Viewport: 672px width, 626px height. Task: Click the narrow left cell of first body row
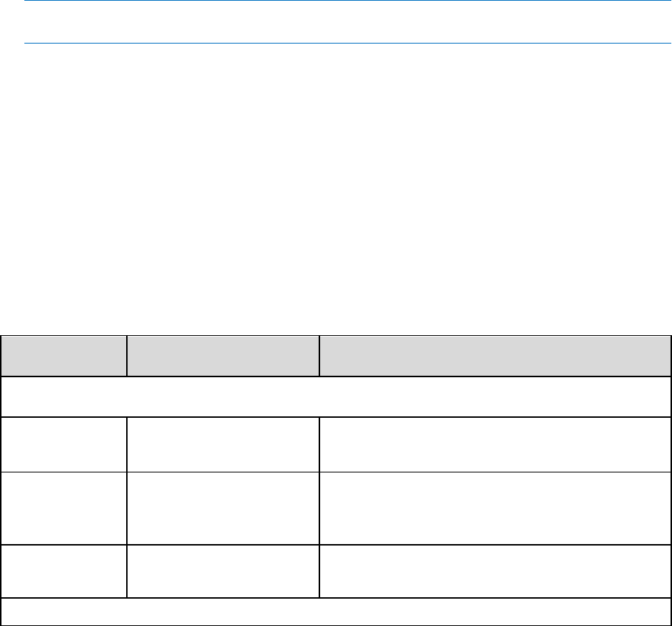pyautogui.click(x=64, y=444)
